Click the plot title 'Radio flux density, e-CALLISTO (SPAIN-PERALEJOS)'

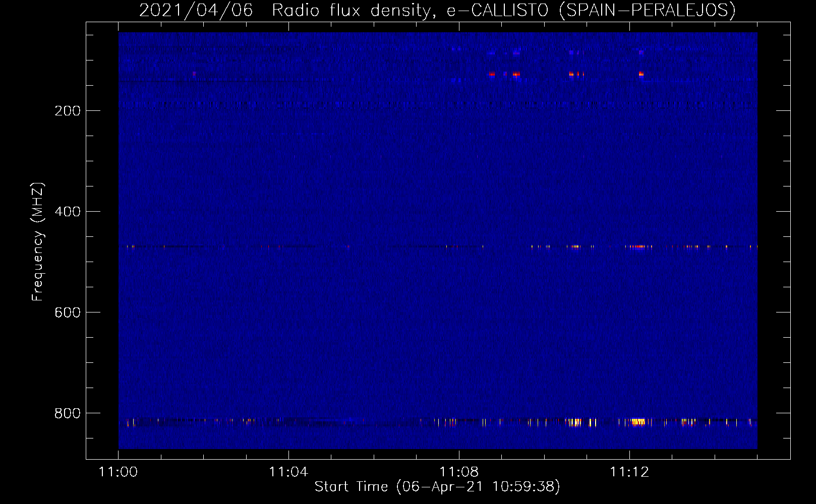[x=503, y=10]
